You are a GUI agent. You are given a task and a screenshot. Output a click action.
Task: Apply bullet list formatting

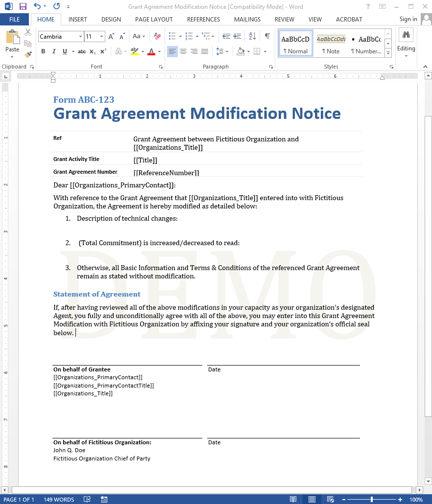172,36
